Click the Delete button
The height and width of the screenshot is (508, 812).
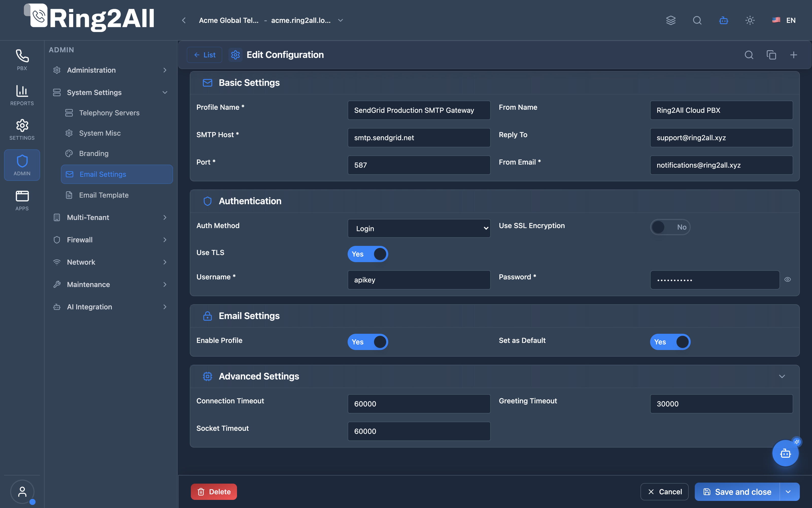coord(214,492)
